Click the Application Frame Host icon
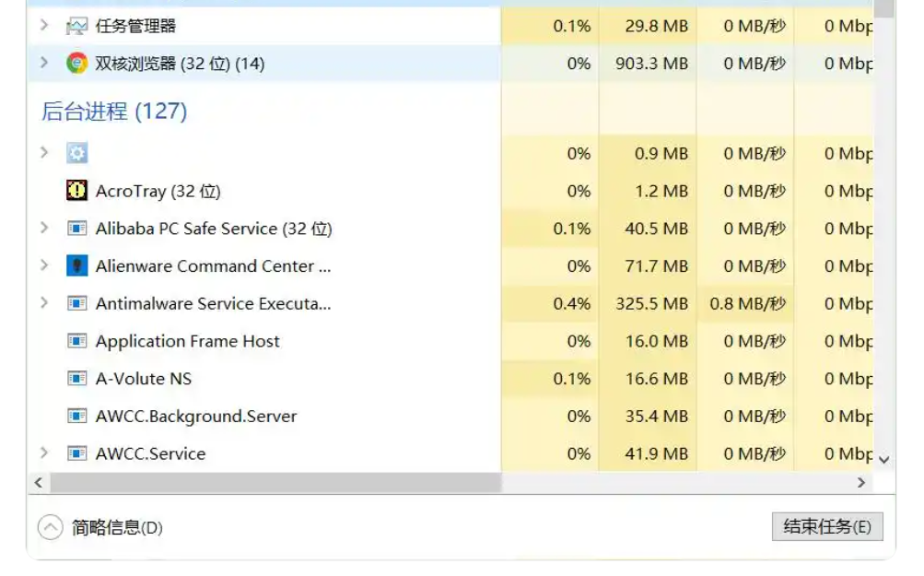924x576 pixels. point(76,341)
